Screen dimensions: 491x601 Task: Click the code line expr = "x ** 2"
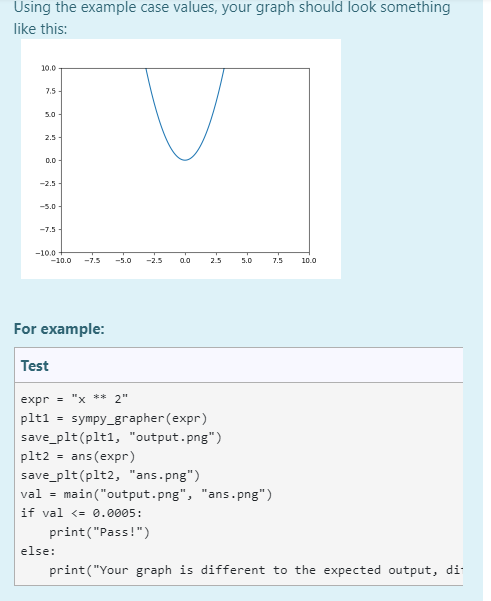(74, 399)
